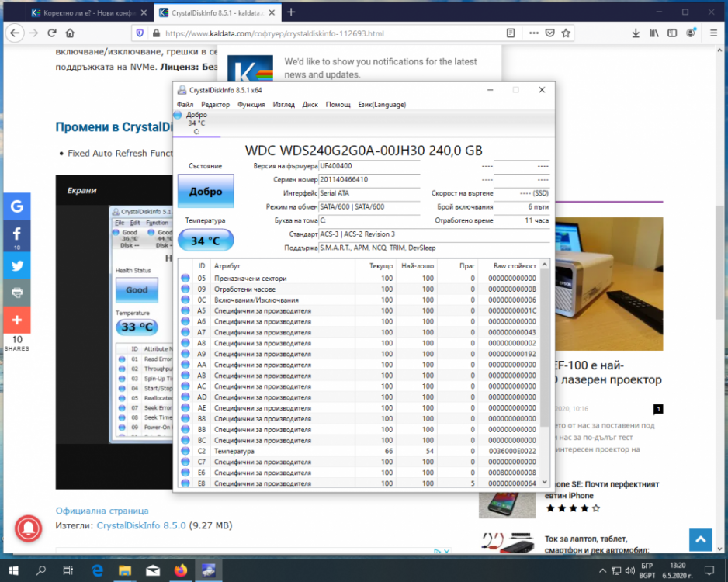The image size is (728, 582).
Task: Select the C: disk status indicator
Action: 196,123
